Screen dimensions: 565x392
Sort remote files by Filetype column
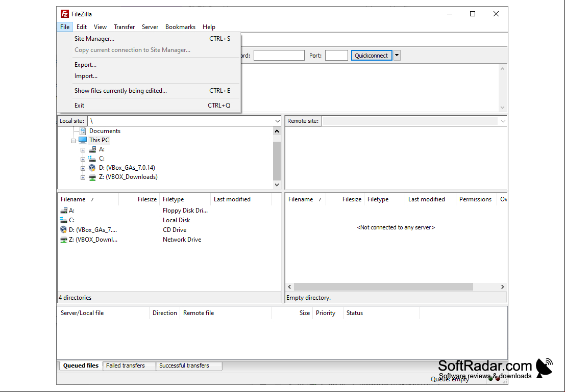click(384, 199)
